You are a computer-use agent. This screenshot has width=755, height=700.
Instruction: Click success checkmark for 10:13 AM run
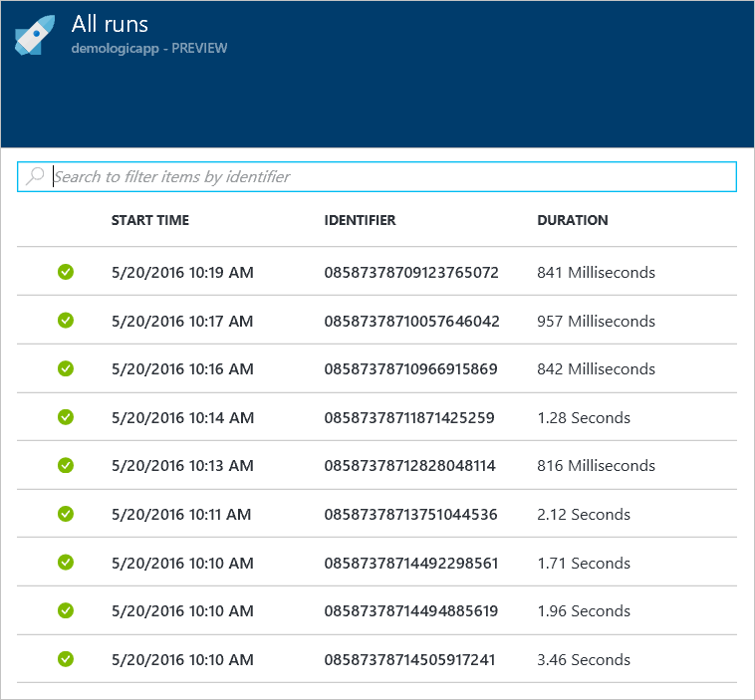coord(66,465)
